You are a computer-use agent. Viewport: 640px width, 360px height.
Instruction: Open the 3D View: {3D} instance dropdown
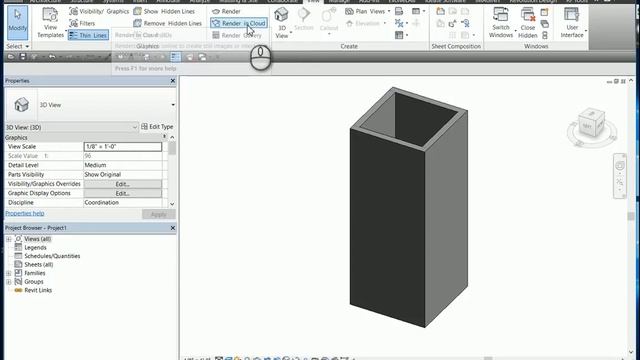[x=71, y=127]
